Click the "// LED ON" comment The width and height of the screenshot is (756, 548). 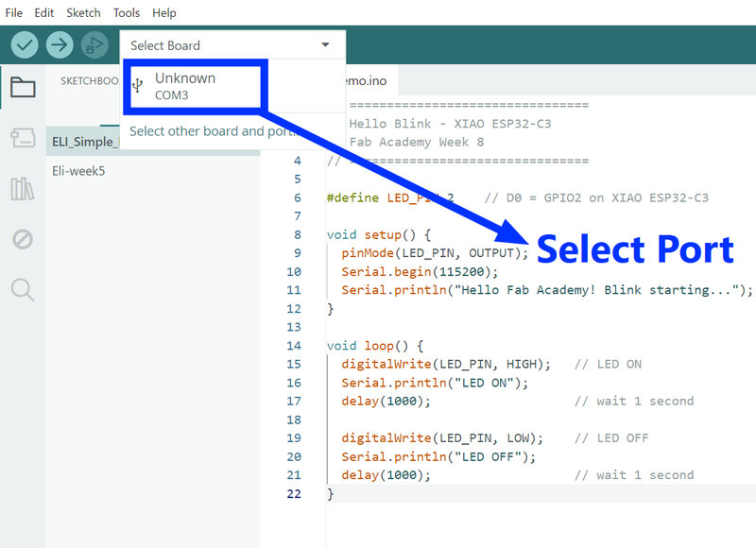608,364
